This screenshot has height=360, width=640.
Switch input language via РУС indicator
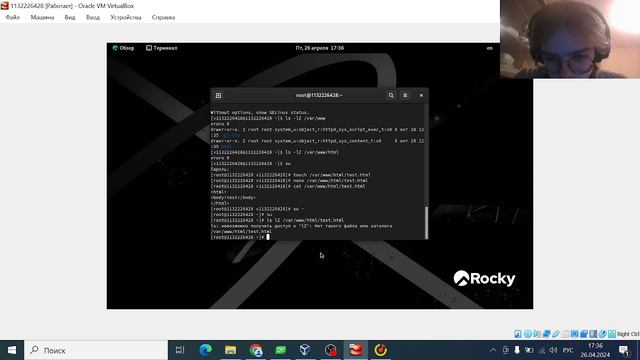568,350
